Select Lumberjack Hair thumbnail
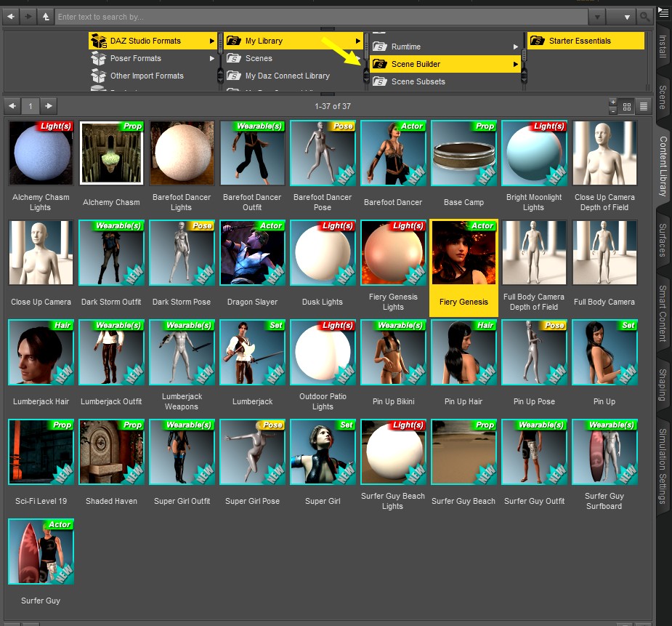This screenshot has height=626, width=672. [x=41, y=352]
